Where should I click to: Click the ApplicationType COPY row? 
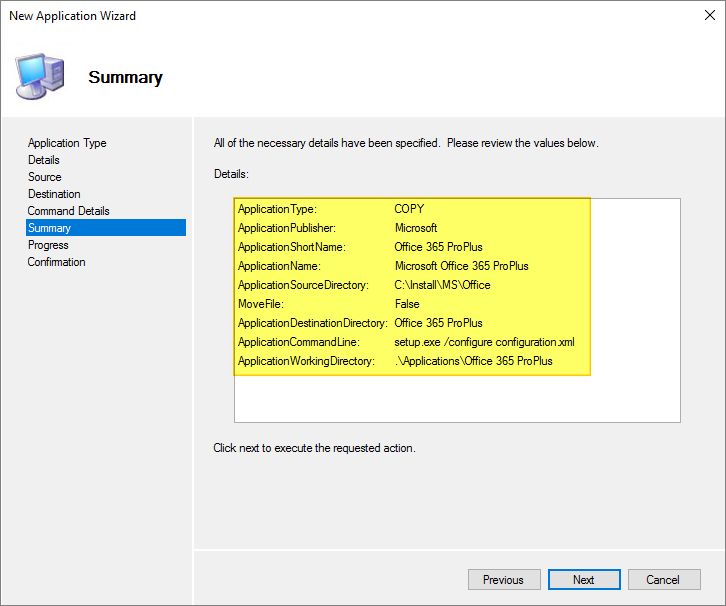coord(409,209)
